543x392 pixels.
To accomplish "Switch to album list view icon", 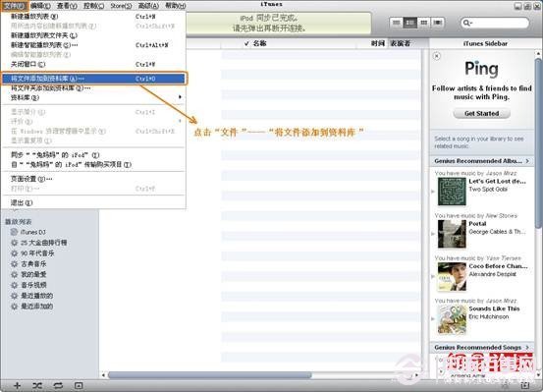I will pyautogui.click(x=410, y=23).
